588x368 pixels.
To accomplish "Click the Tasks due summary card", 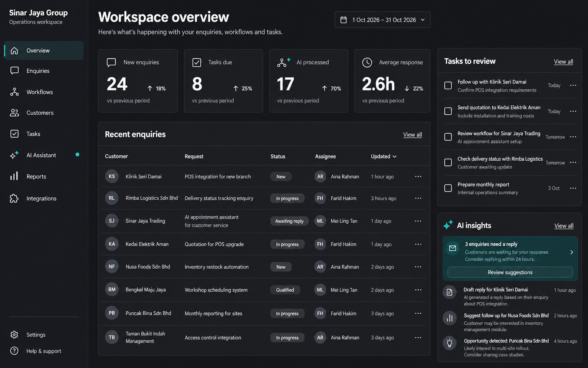I will [223, 81].
